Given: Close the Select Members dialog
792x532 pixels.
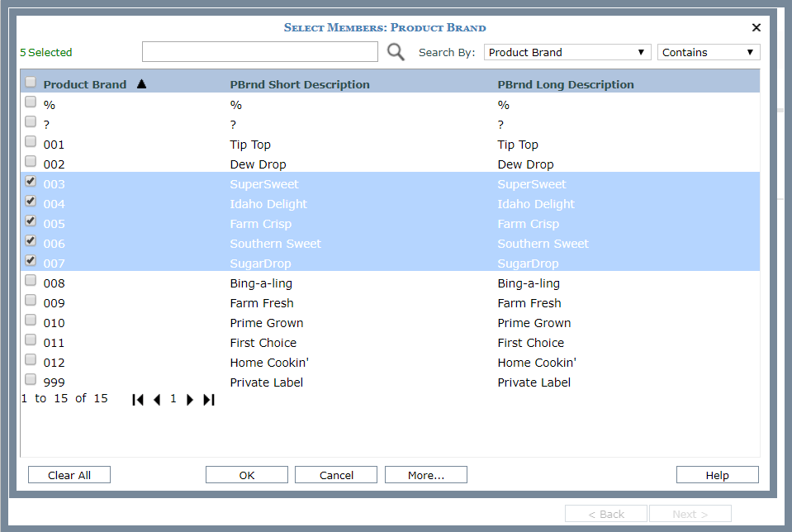Looking at the screenshot, I should (x=756, y=27).
